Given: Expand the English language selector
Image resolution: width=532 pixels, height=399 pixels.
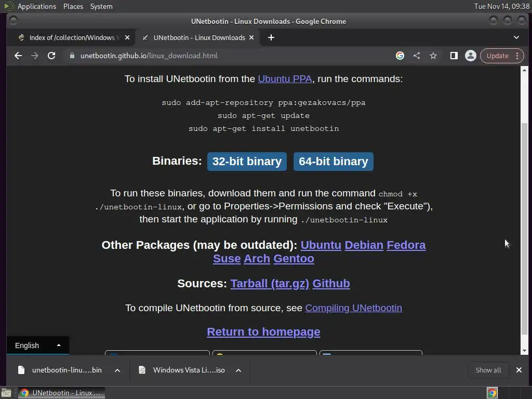Looking at the screenshot, I should click(x=37, y=345).
